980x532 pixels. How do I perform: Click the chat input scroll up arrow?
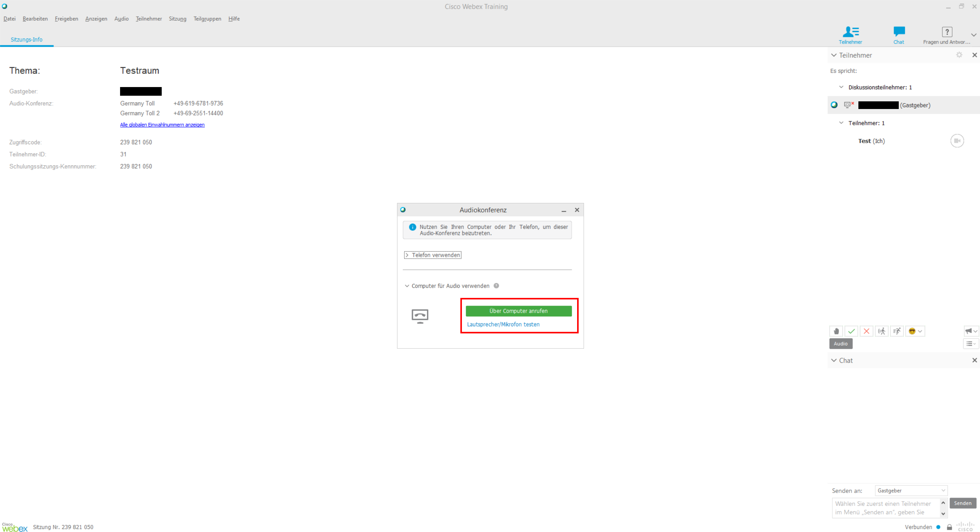click(943, 503)
